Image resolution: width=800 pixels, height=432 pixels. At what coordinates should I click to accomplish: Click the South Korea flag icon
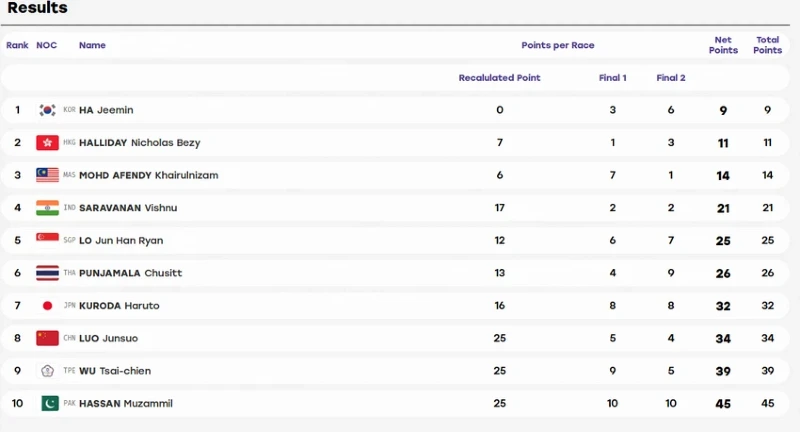(47, 110)
